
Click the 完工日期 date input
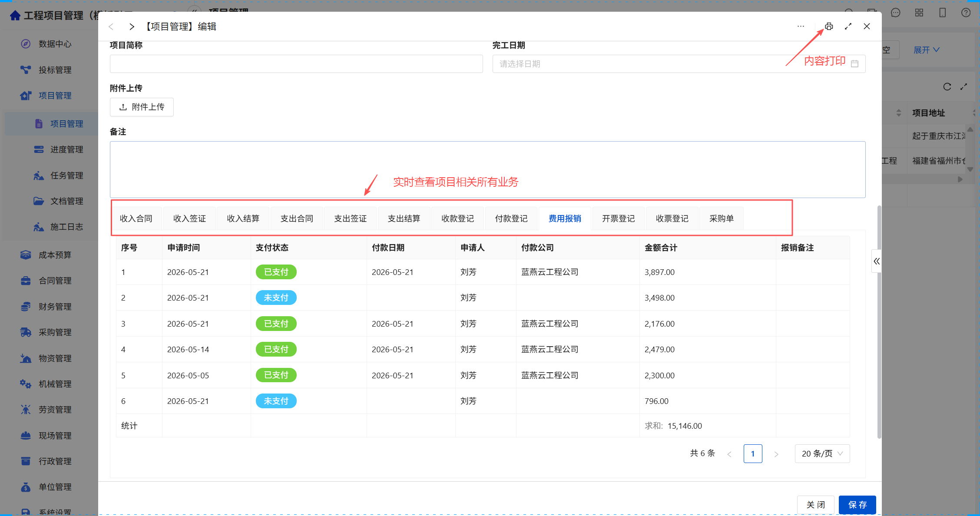(679, 64)
